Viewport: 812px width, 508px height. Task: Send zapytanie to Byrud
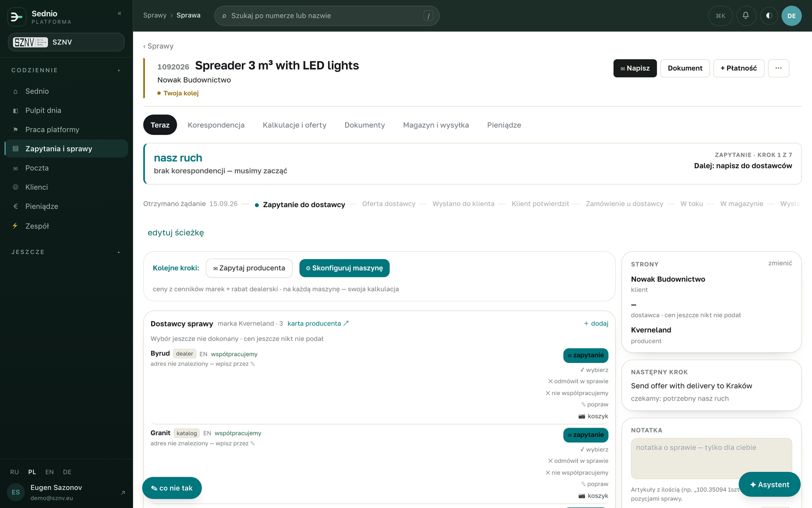point(586,355)
